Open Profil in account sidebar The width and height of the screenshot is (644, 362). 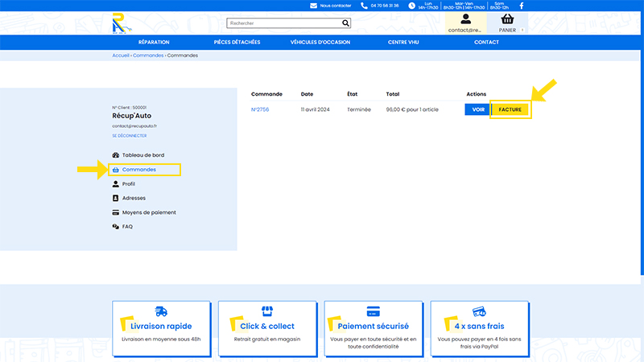(x=129, y=184)
